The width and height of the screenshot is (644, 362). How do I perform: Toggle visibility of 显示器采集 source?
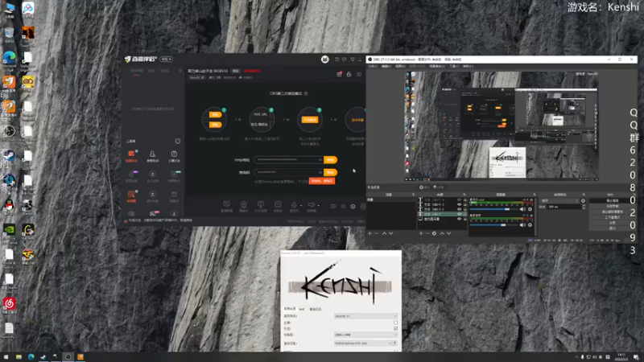459,219
